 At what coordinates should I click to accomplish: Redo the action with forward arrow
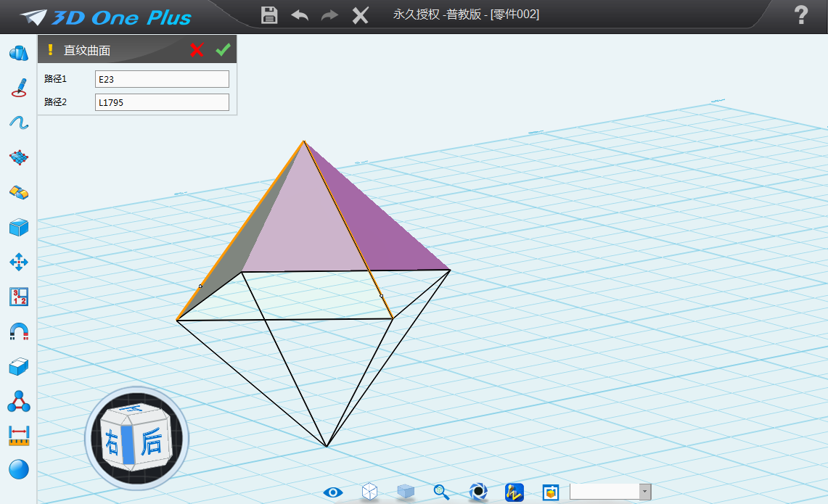[x=330, y=15]
